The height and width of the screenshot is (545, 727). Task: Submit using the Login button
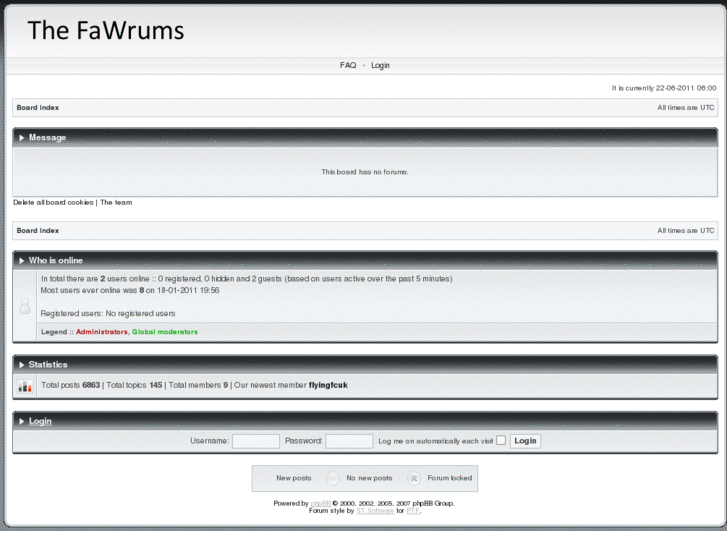click(525, 441)
